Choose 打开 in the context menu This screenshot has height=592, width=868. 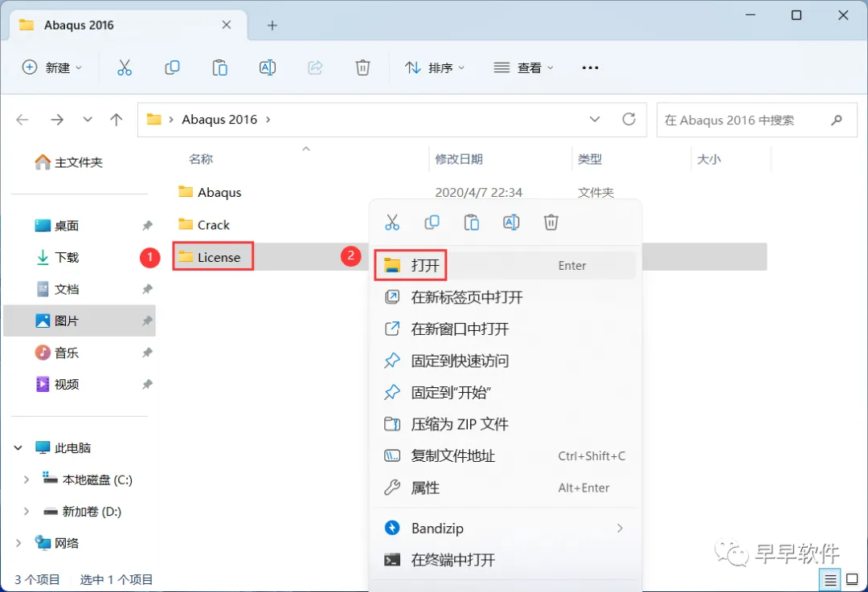pos(505,266)
